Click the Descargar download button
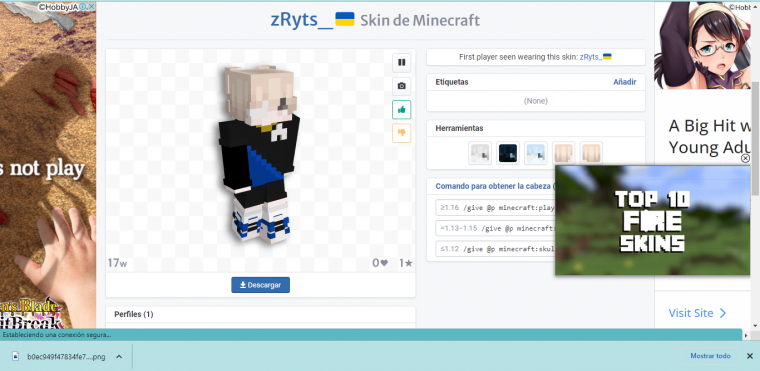This screenshot has width=760, height=371. 260,285
